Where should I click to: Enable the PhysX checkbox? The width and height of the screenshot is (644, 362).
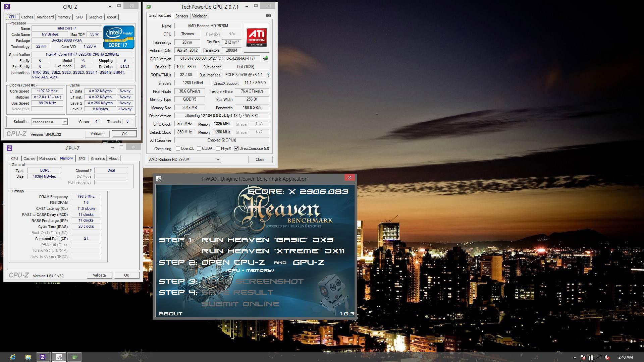(x=218, y=148)
